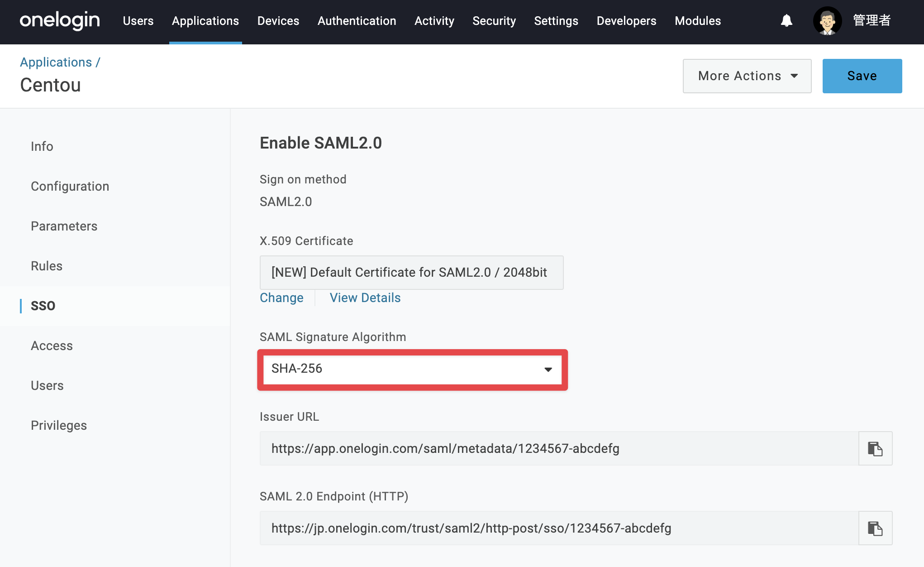Click the OneLogin logo
This screenshot has height=567, width=924.
click(60, 21)
